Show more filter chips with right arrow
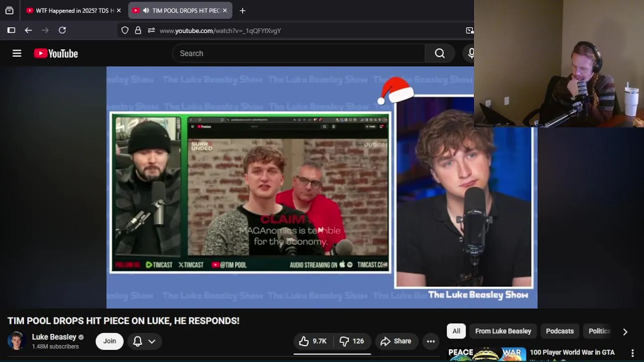The image size is (644, 362). coord(625,331)
